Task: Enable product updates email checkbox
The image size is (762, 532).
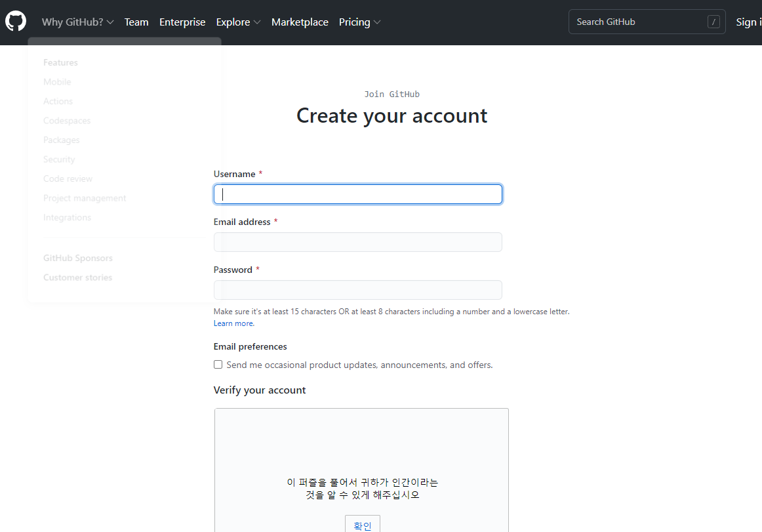Action: (x=218, y=364)
